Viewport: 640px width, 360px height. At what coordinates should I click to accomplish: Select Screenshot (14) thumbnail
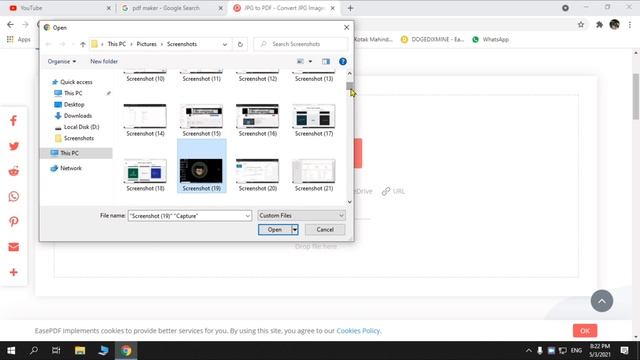click(145, 120)
